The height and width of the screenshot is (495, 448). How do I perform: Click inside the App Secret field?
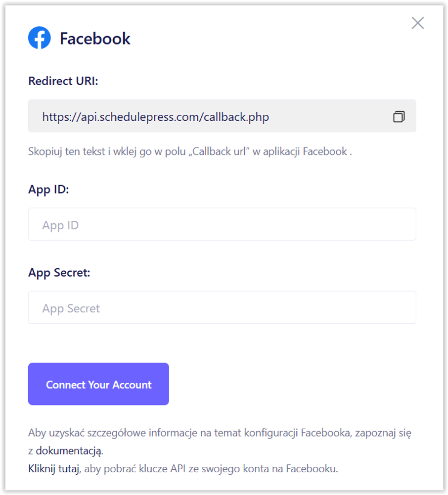pos(223,307)
